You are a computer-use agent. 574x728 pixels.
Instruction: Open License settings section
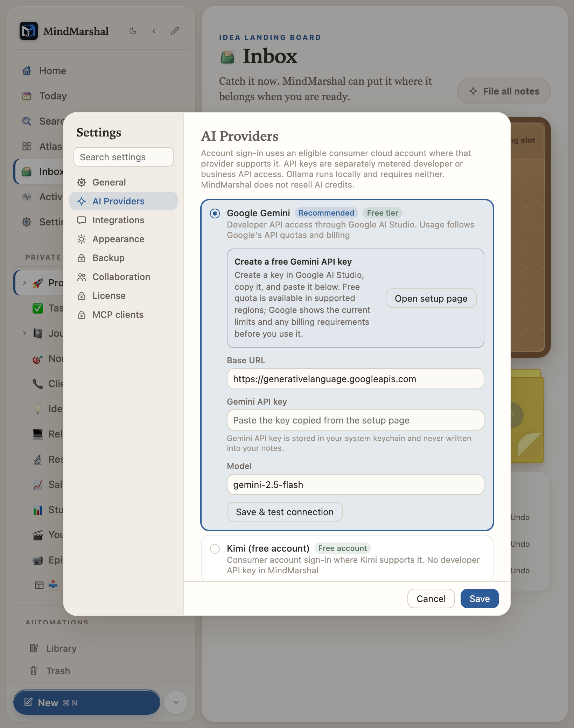click(x=124, y=296)
